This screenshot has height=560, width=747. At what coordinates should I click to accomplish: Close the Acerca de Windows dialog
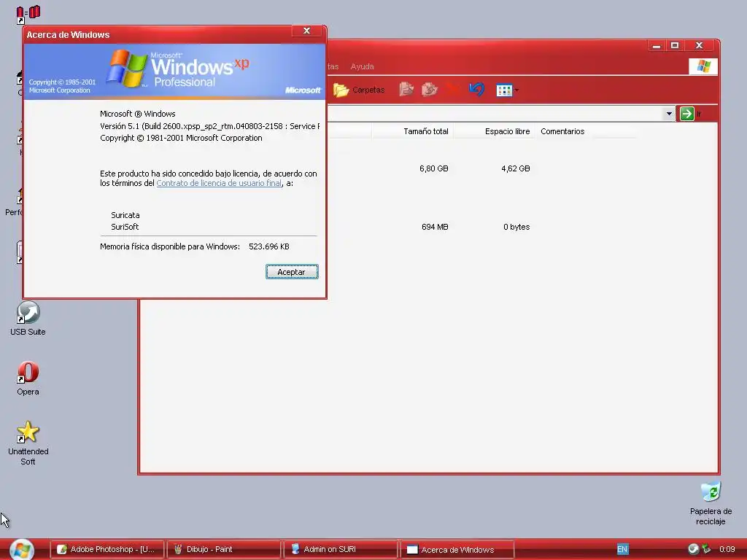pos(307,31)
